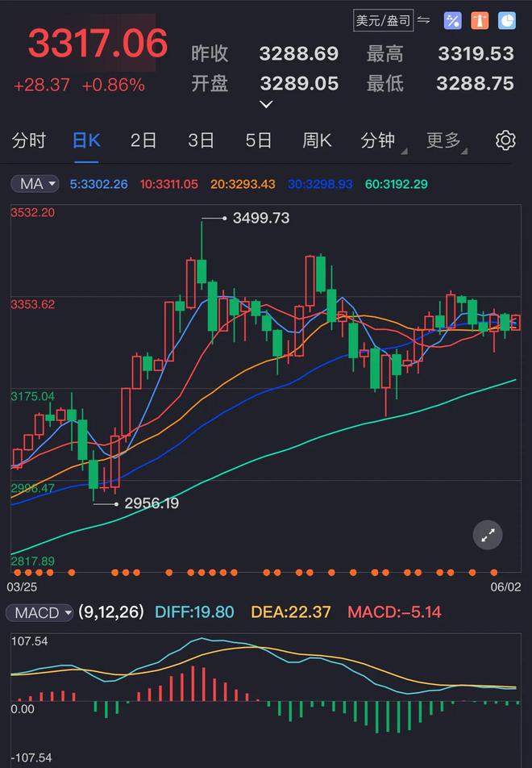Tap the 最高 label
The height and width of the screenshot is (768, 532).
[385, 53]
